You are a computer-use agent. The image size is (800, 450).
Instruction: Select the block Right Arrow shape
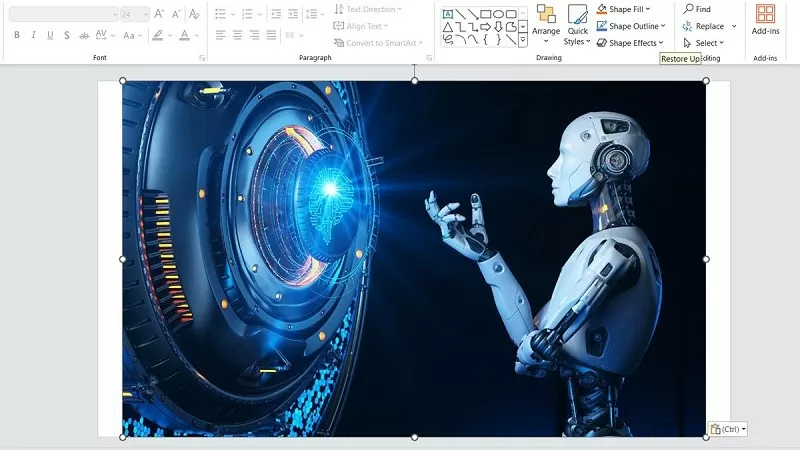point(485,27)
